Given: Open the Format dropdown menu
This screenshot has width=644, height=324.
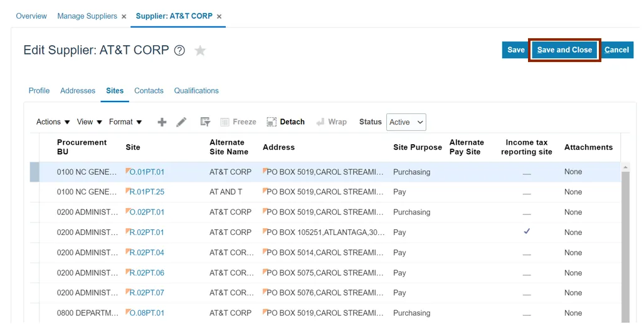Looking at the screenshot, I should (125, 122).
